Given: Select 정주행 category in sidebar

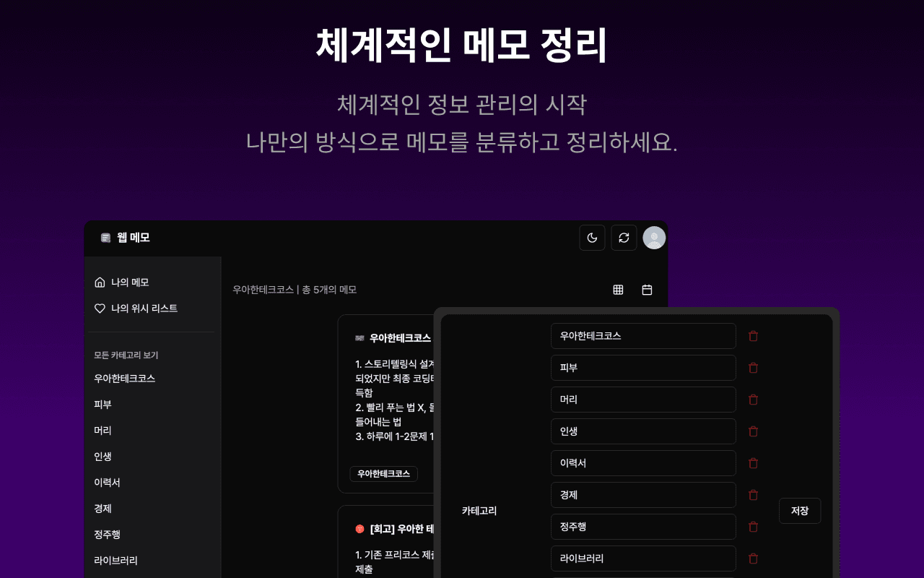Looking at the screenshot, I should click(107, 535).
